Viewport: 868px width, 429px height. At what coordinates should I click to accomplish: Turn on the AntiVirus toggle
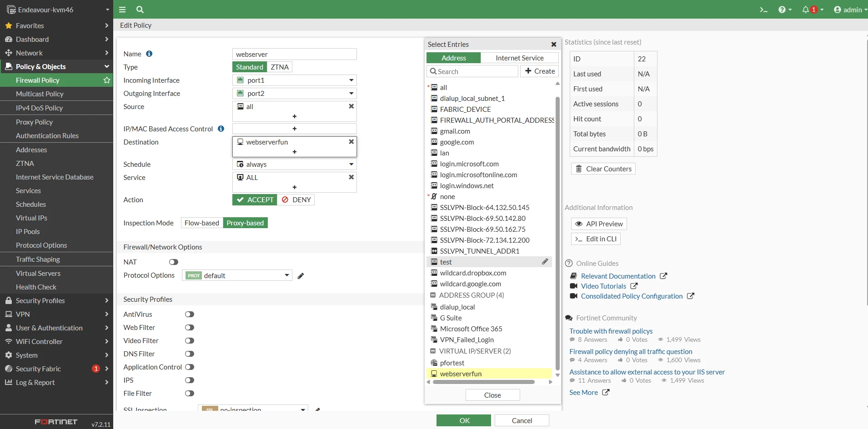[x=190, y=314]
